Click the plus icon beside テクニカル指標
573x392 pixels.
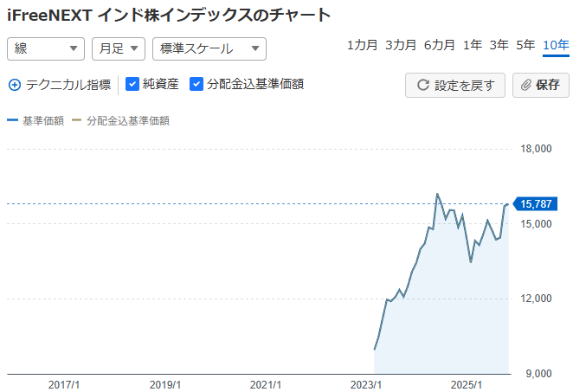15,85
